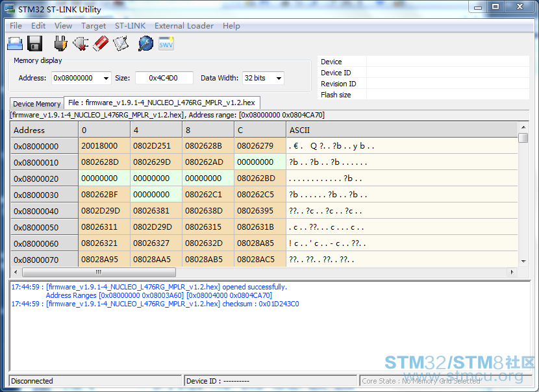Click the vertical scrollbar thumb of grid
Viewport: 539px width, 392px height.
coord(523,138)
